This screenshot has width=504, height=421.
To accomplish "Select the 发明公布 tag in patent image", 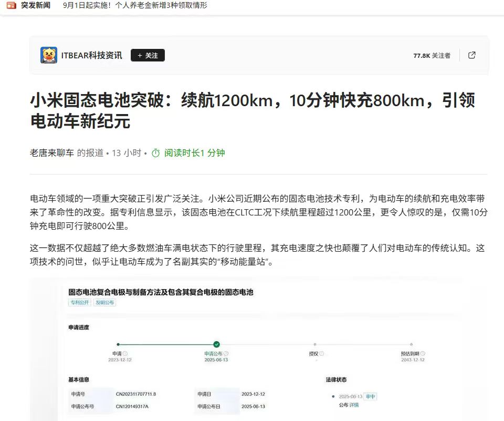I will 105,303.
